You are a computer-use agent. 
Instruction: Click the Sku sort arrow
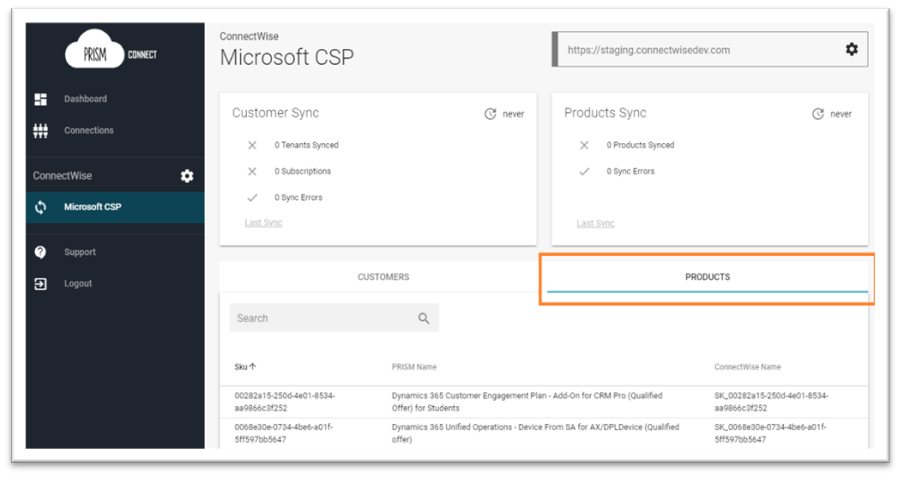[x=253, y=366]
